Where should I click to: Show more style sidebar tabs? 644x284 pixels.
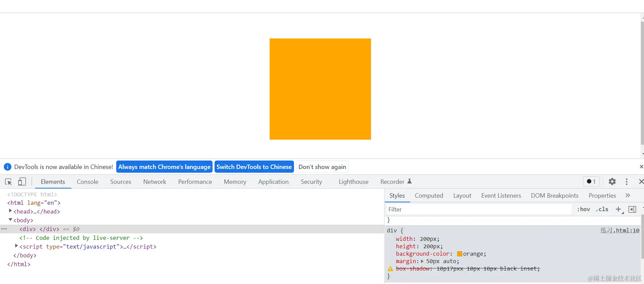click(x=628, y=196)
